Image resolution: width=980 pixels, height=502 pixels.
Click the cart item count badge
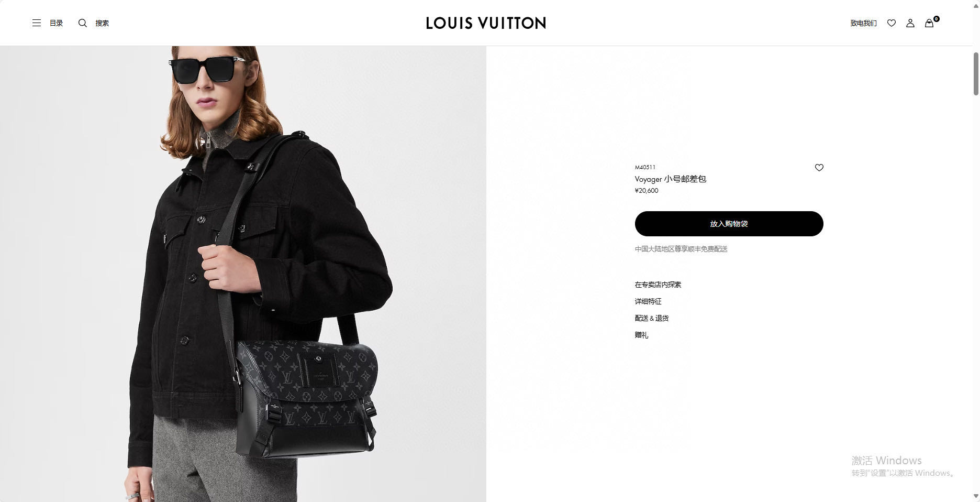[x=936, y=19]
